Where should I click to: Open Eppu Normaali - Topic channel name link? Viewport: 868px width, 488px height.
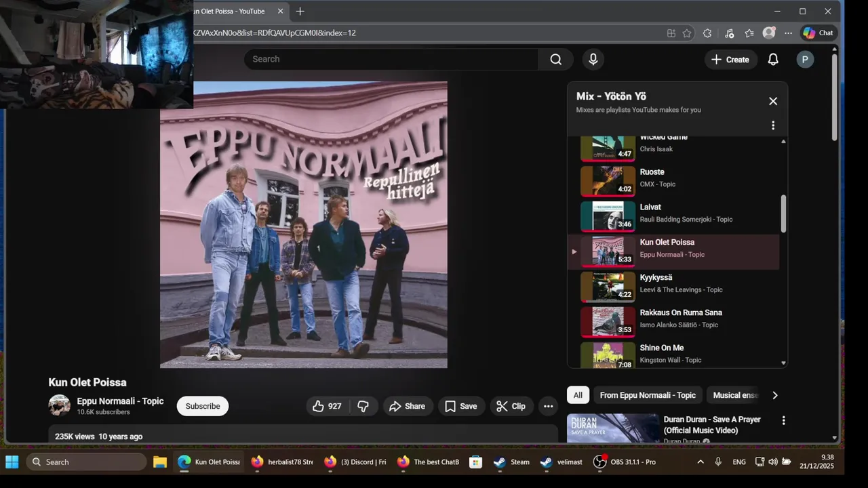[120, 401]
